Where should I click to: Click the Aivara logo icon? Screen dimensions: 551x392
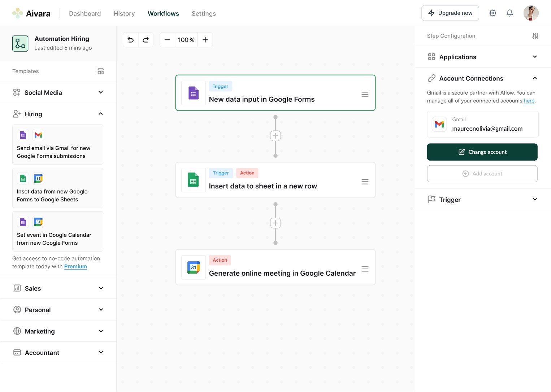point(17,13)
